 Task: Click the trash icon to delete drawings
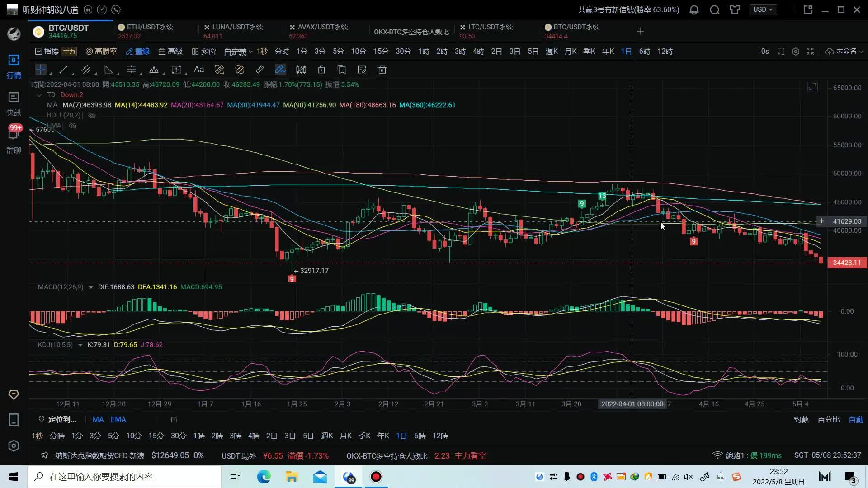pos(382,70)
